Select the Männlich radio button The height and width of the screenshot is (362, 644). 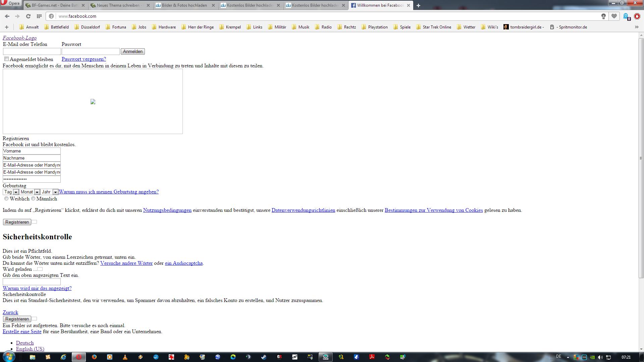point(33,198)
